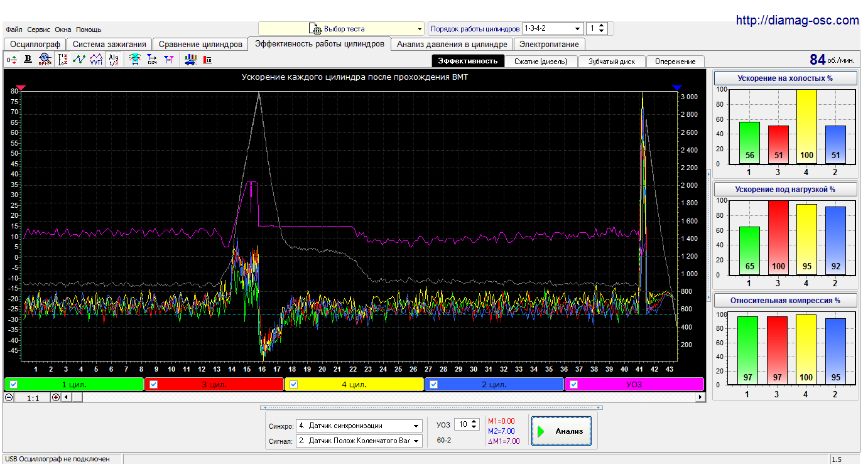Viewport: 868px width, 467px height.
Task: Toggle the 4 цил. checkbox
Action: (293, 385)
